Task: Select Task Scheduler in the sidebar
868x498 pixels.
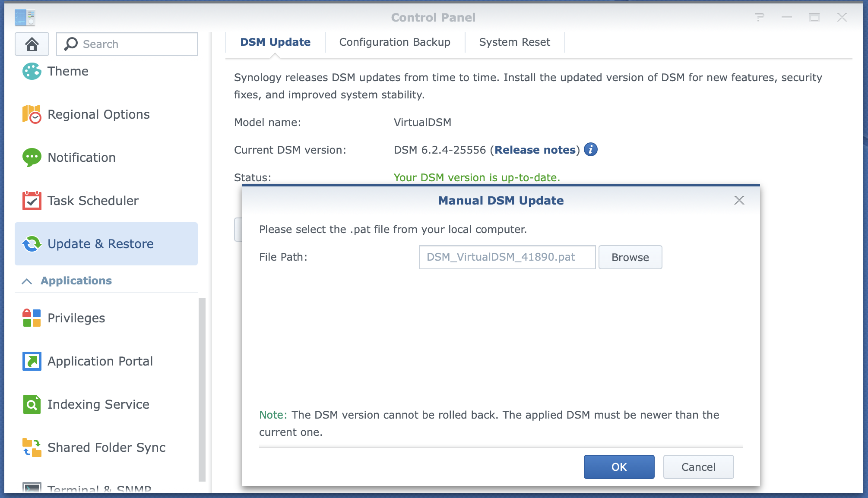Action: tap(106, 201)
